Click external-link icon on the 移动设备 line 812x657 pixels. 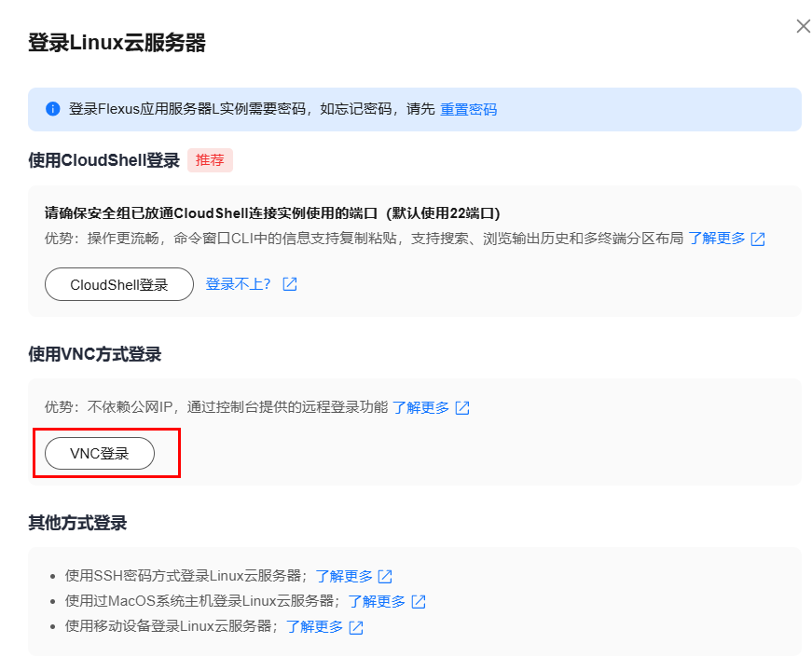(x=355, y=627)
